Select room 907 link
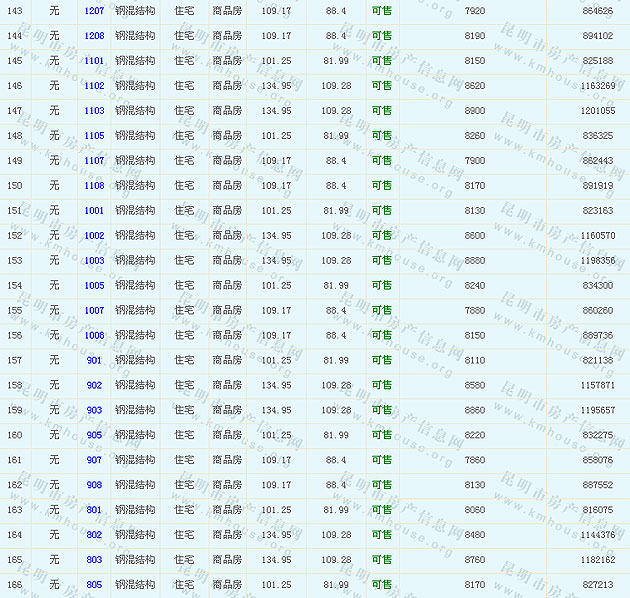The height and width of the screenshot is (598, 630). [x=94, y=461]
